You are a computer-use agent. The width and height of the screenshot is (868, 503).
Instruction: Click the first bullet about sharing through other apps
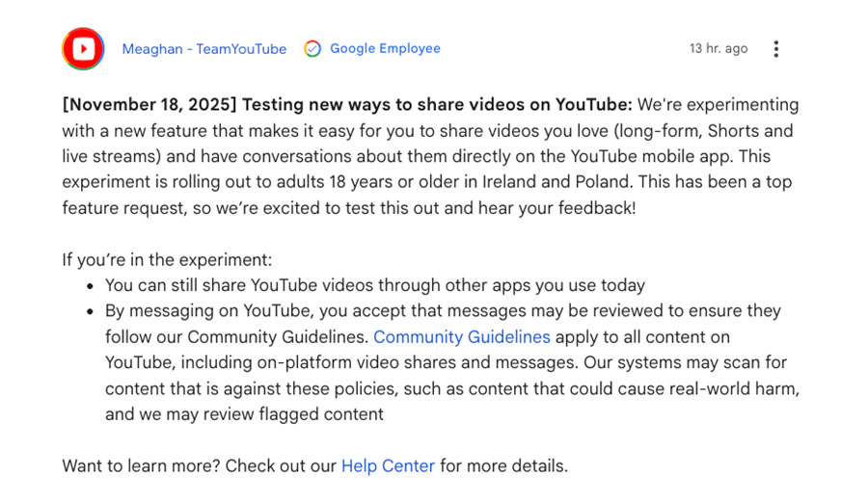pyautogui.click(x=374, y=285)
